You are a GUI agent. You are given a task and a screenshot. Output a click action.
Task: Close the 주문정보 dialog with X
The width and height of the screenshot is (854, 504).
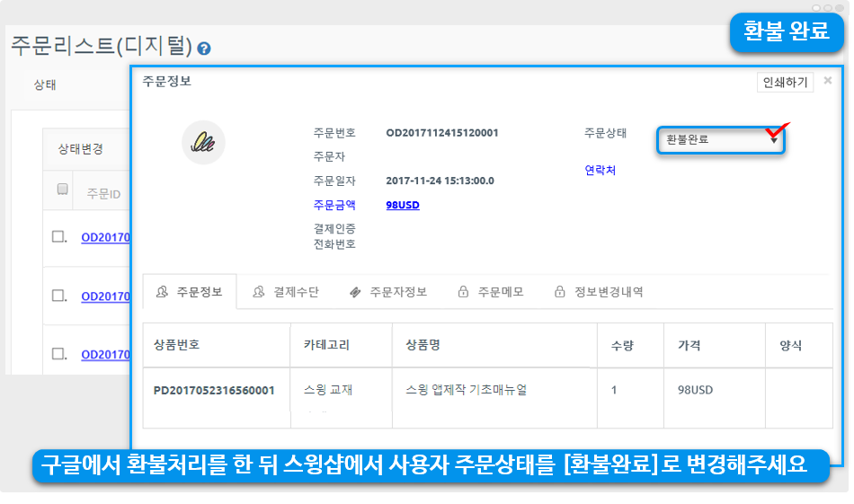[827, 81]
